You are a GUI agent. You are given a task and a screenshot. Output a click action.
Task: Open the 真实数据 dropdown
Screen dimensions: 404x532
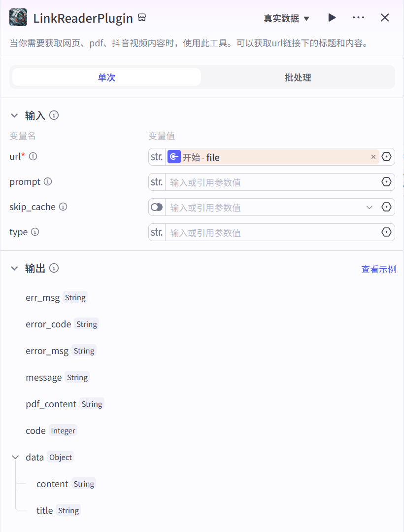[x=286, y=18]
